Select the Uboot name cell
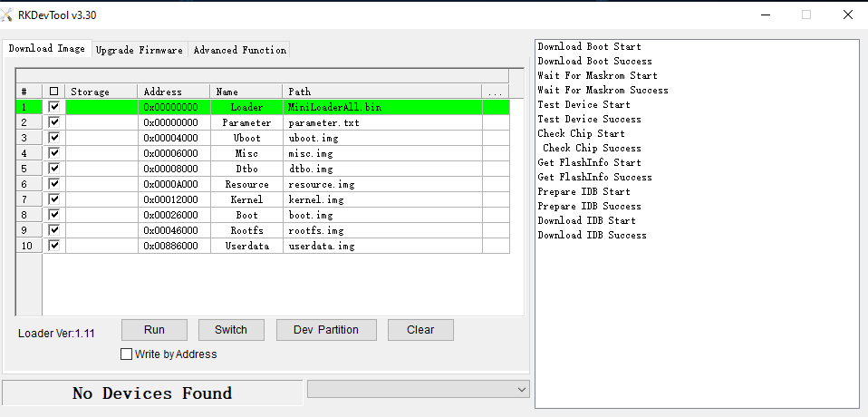 [246, 138]
